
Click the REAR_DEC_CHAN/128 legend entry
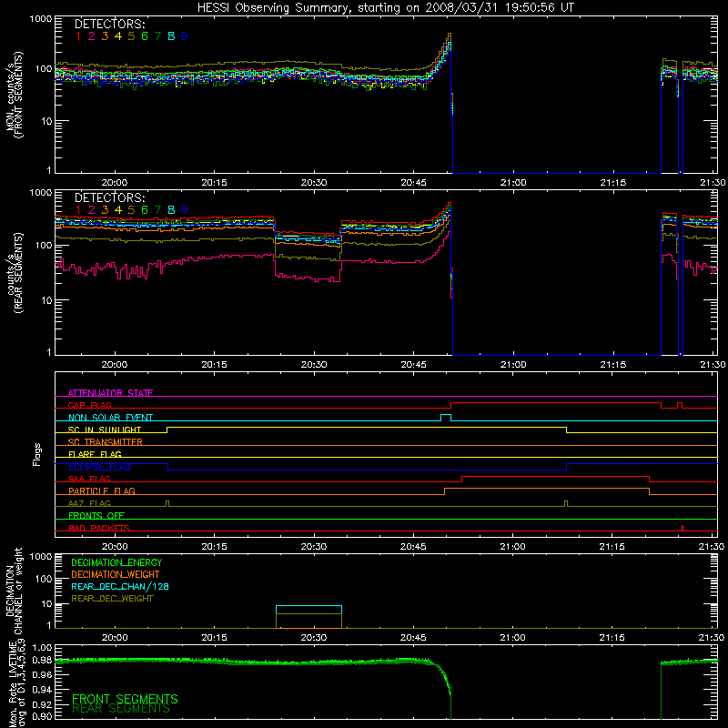120,586
